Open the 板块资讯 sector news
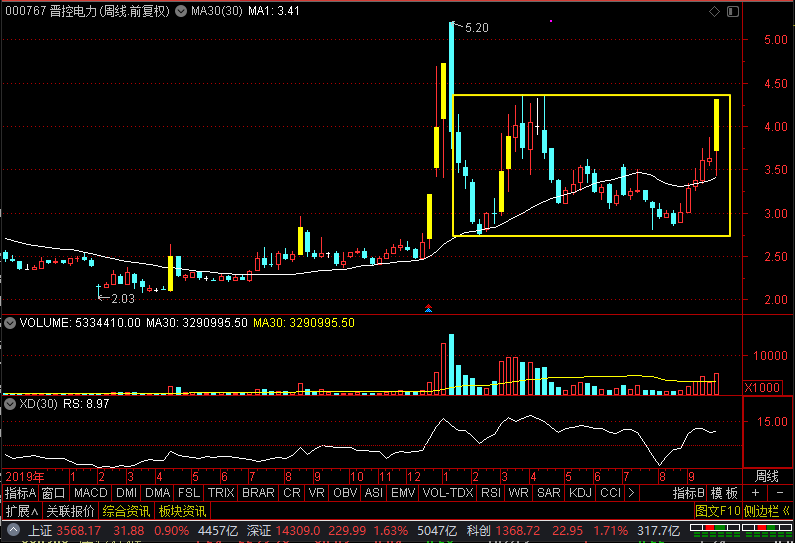The height and width of the screenshot is (543, 795). (182, 511)
